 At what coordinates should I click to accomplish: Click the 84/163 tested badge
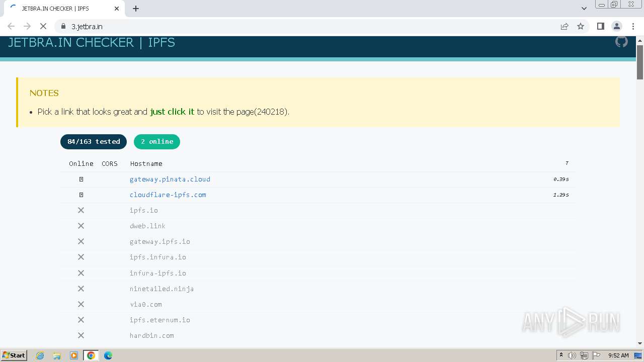(94, 142)
